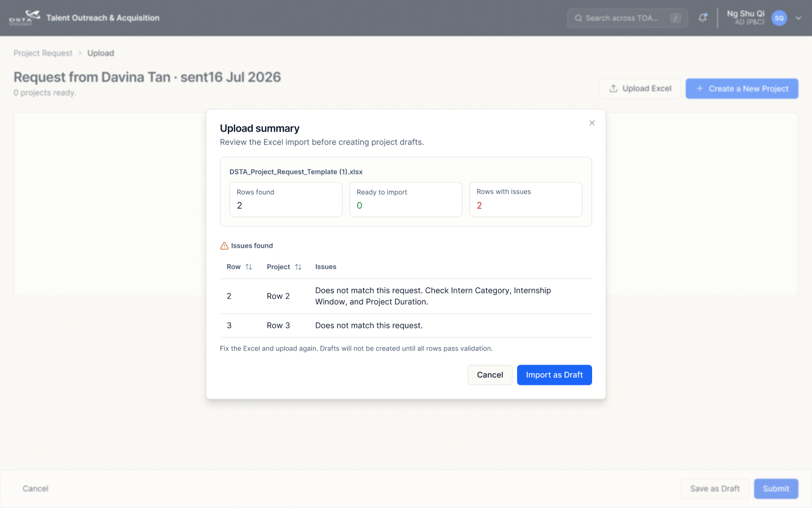The width and height of the screenshot is (812, 508).
Task: Click the Row 3 project cell
Action: click(278, 326)
